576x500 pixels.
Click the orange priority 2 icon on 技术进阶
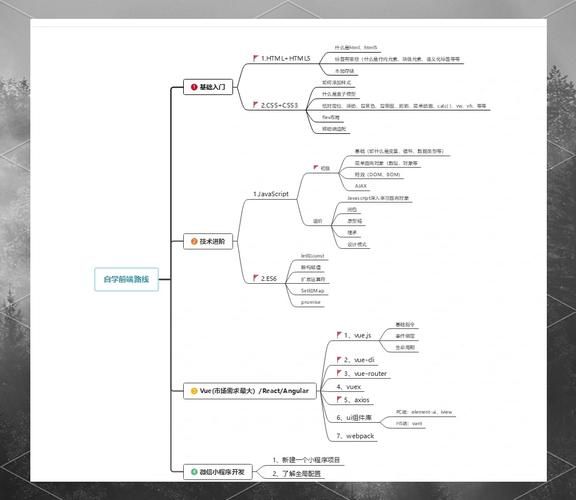point(194,241)
